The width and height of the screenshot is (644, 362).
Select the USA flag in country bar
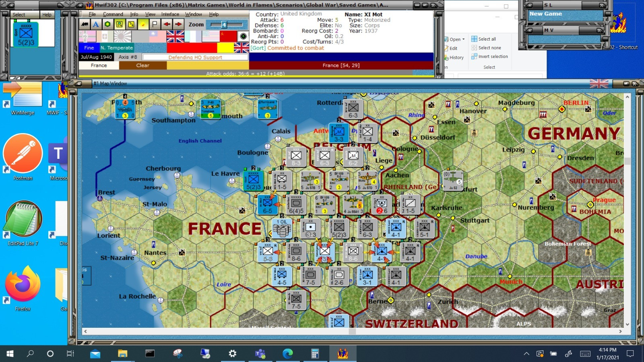tap(211, 36)
